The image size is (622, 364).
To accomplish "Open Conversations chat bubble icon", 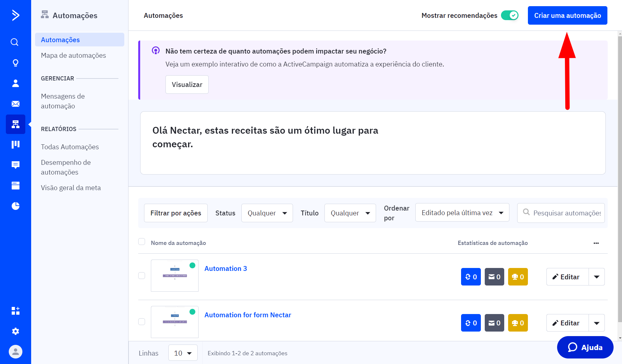I will coord(15,165).
